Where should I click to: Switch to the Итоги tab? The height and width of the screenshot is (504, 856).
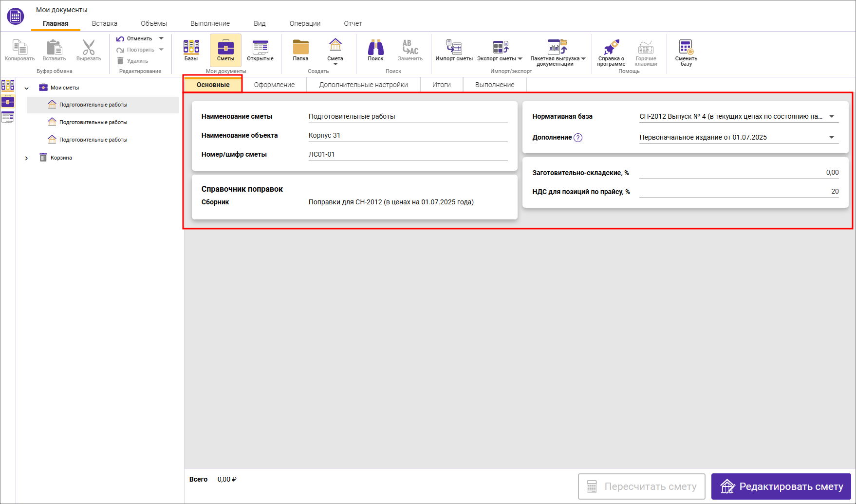tap(441, 85)
